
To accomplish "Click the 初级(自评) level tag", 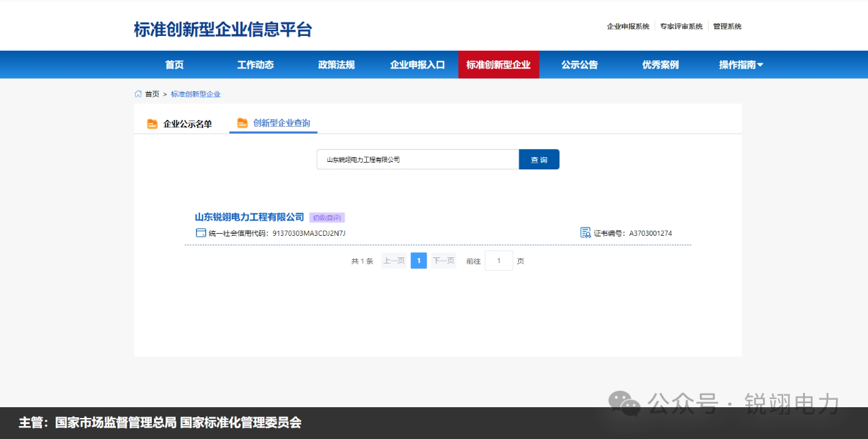I will (328, 217).
